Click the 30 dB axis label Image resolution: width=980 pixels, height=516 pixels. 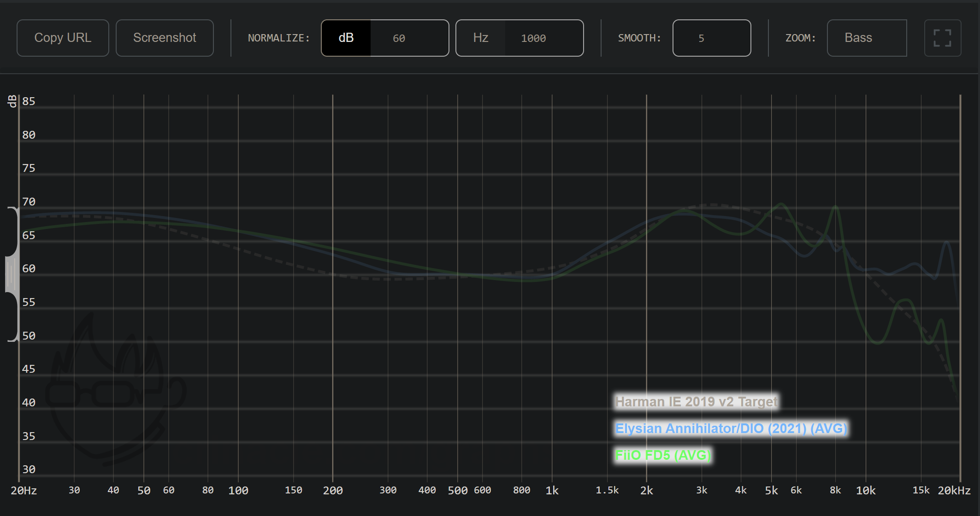click(x=29, y=469)
